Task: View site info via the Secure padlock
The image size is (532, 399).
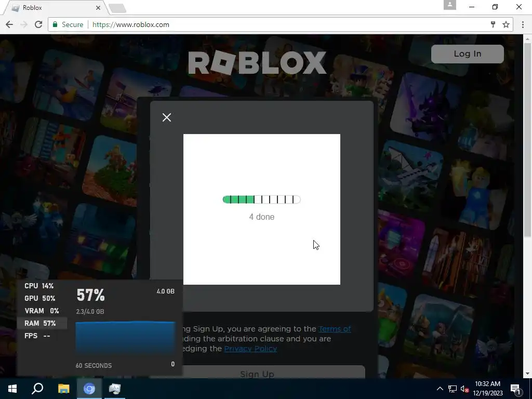Action: click(x=68, y=24)
